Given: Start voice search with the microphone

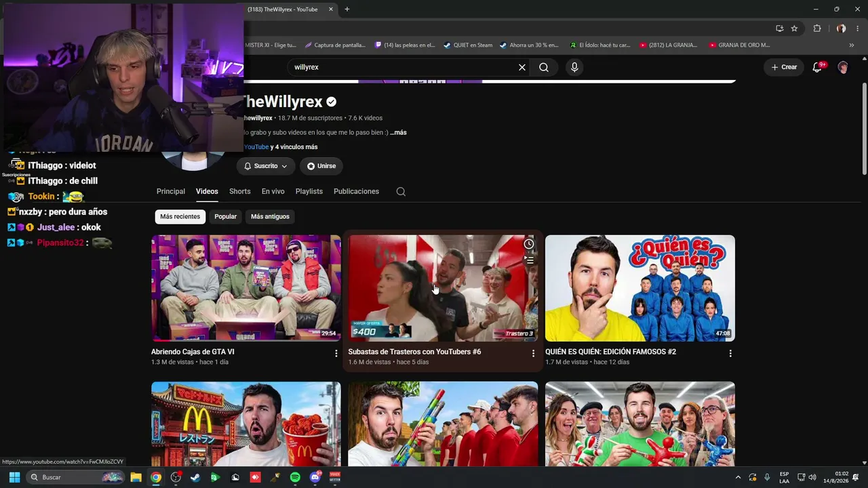Looking at the screenshot, I should [x=574, y=67].
